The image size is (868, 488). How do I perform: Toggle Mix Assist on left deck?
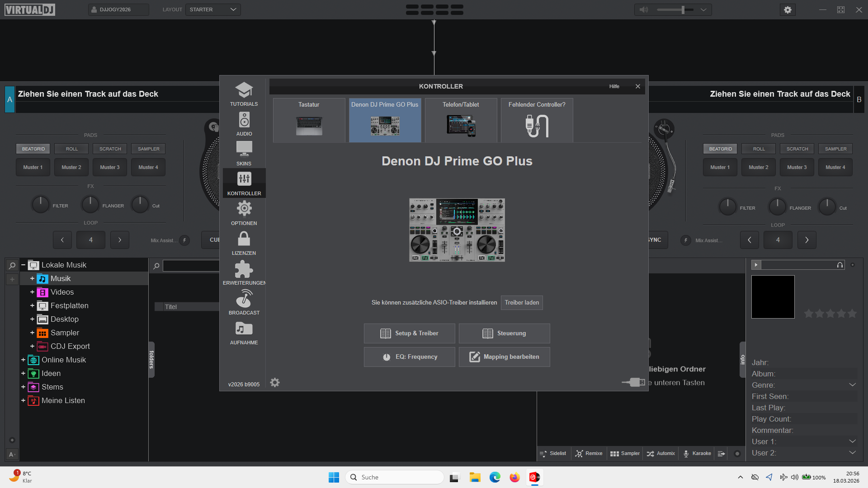(x=184, y=240)
